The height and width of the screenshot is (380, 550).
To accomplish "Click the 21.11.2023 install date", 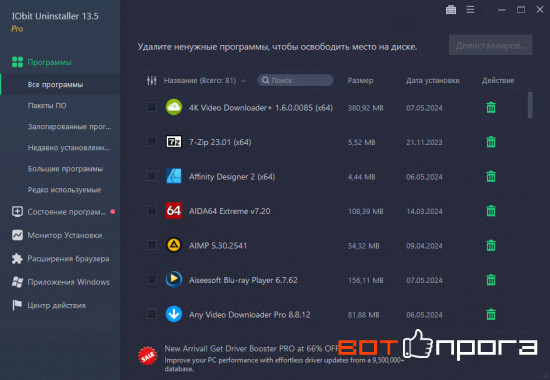I will pos(424,142).
